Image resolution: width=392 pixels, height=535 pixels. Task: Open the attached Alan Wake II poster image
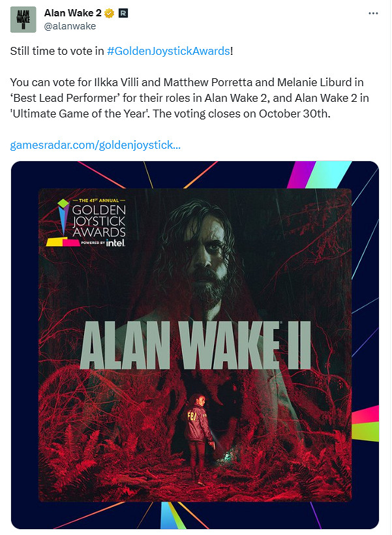tap(195, 344)
